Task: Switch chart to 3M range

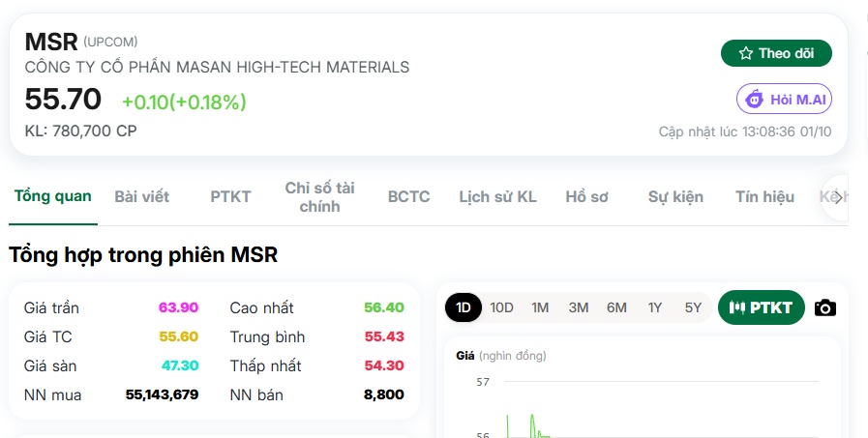Action: coord(578,307)
